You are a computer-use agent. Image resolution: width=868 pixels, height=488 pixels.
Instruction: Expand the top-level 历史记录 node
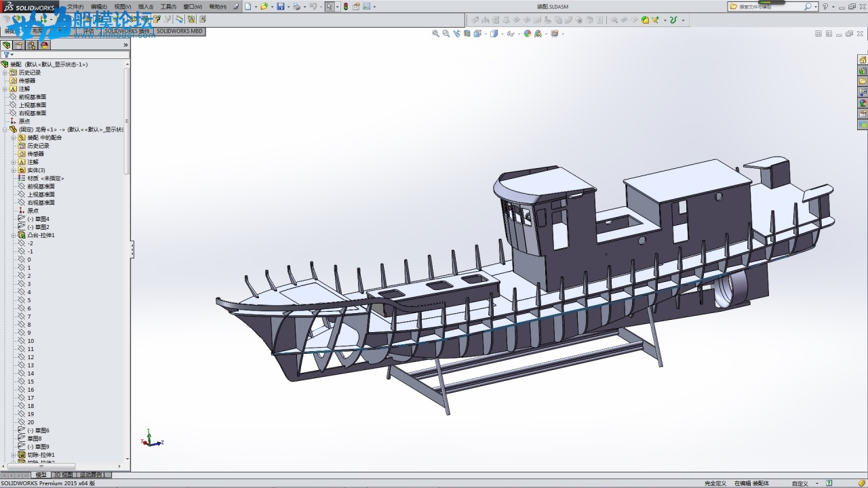(x=5, y=73)
